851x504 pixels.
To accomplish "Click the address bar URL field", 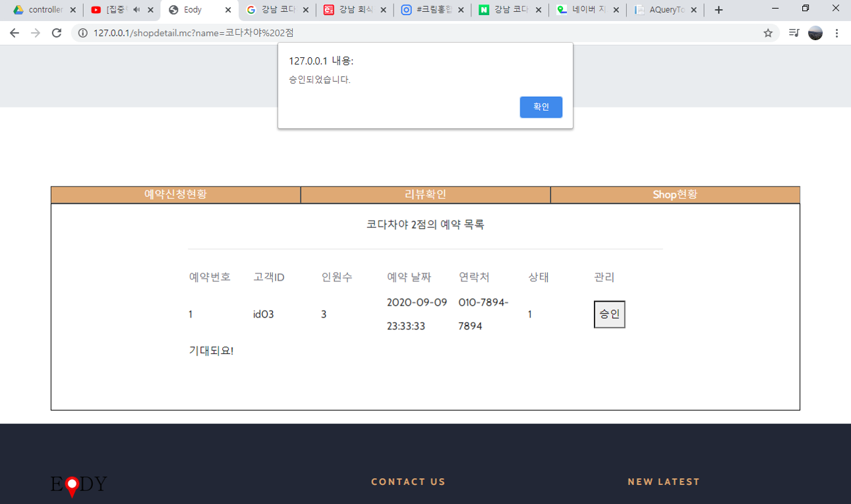I will click(x=422, y=33).
